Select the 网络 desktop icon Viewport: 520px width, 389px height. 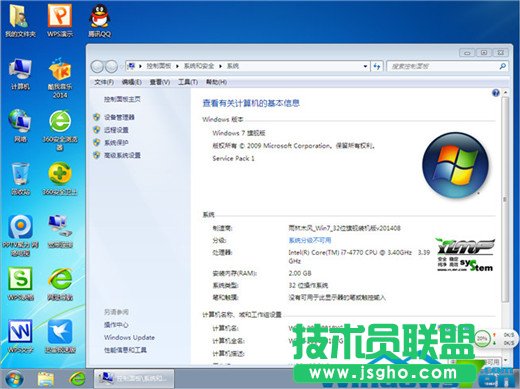pos(20,126)
